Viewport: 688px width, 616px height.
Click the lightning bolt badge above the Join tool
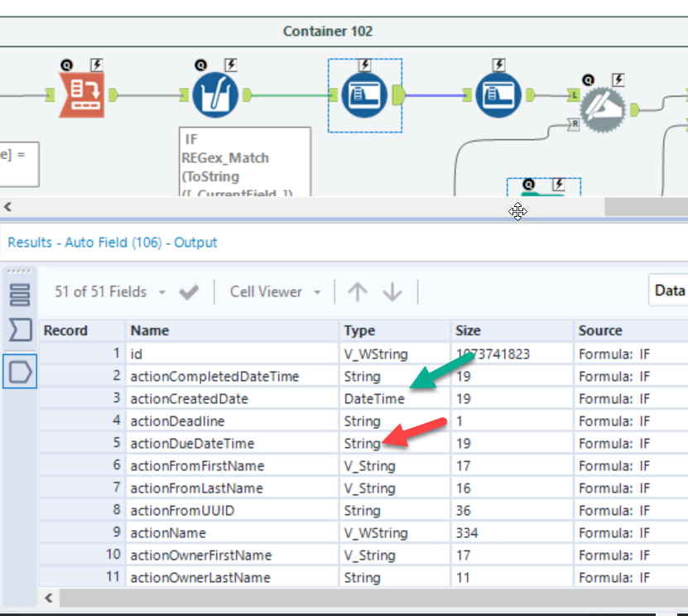pyautogui.click(x=617, y=79)
